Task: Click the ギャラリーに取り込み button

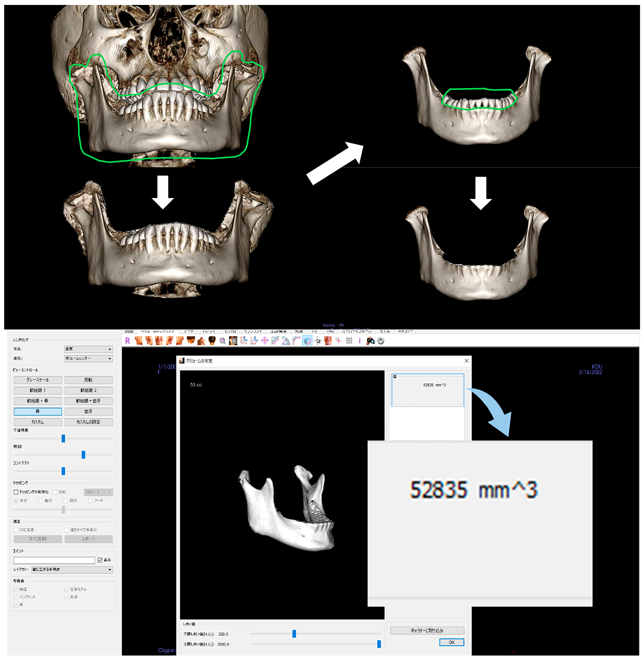Action: (x=427, y=630)
